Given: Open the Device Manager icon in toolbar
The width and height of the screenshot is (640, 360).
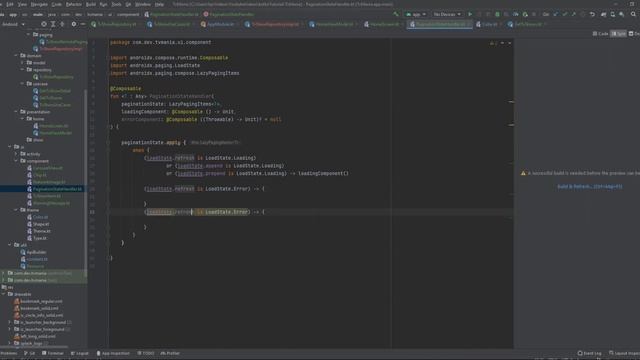Looking at the screenshot, I should point(613,14).
